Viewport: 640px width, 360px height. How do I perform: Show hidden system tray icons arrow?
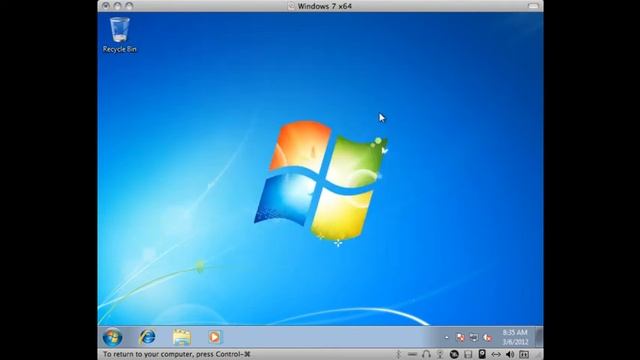coord(447,338)
